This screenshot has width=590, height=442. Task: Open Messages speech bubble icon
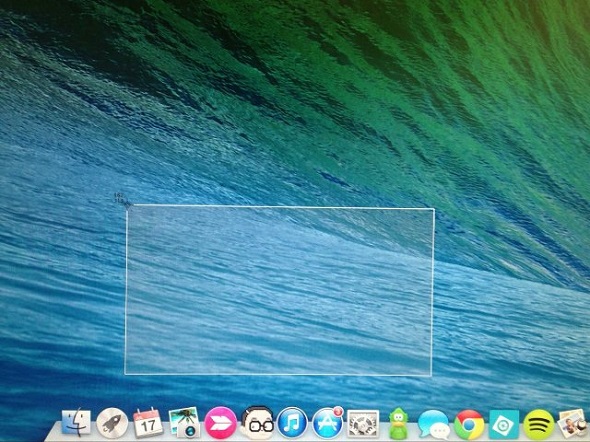tap(434, 424)
